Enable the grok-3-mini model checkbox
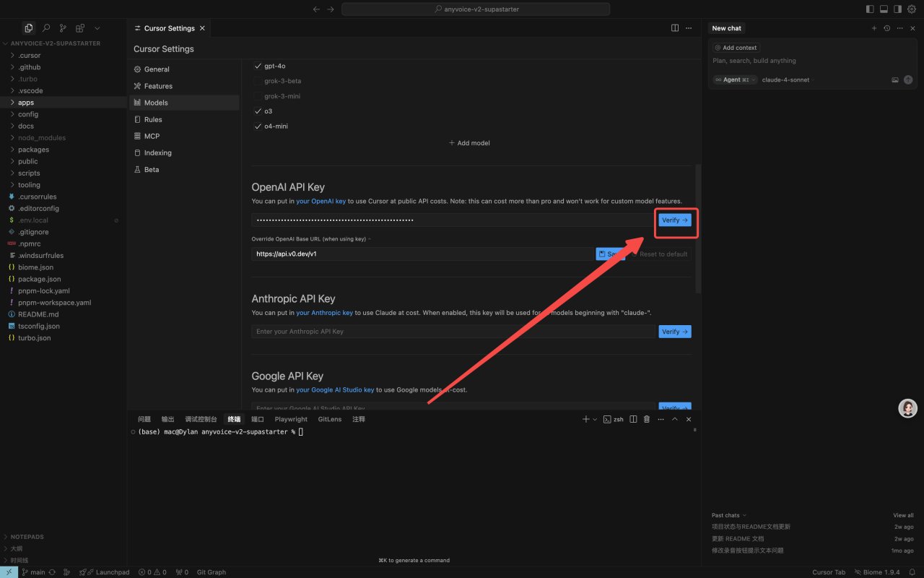Viewport: 924px width, 578px height. [x=258, y=96]
